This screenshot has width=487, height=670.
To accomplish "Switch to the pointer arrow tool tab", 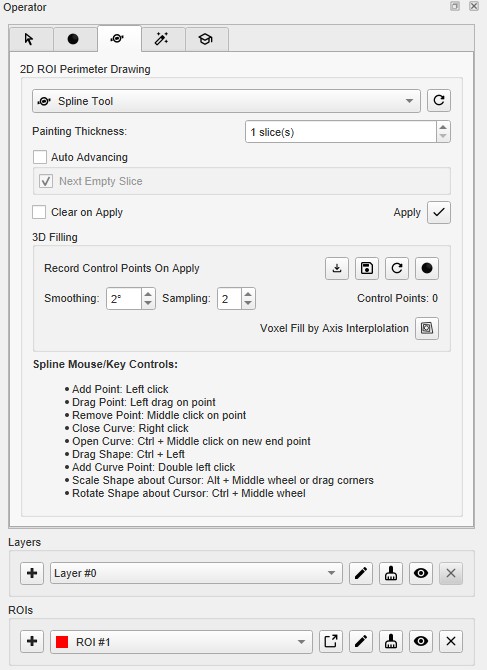I will click(x=31, y=39).
